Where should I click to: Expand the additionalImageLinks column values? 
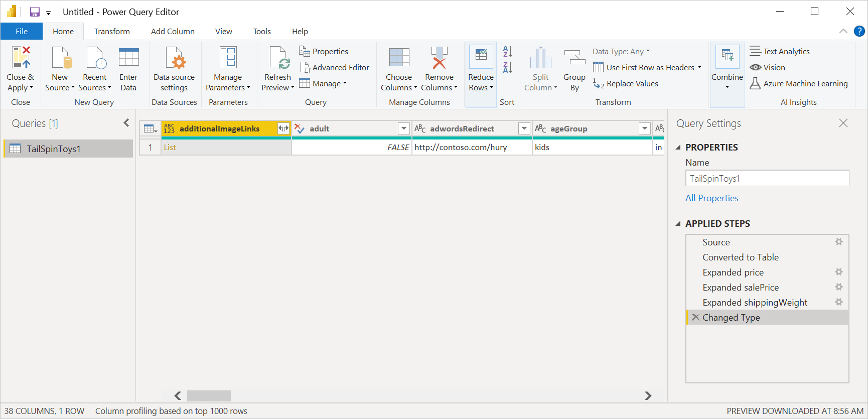(283, 129)
